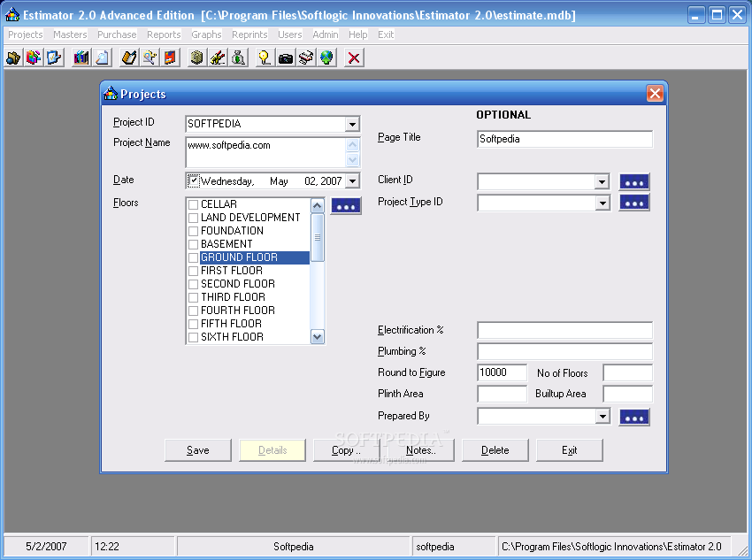Open browse button next to Floors list

pyautogui.click(x=346, y=206)
